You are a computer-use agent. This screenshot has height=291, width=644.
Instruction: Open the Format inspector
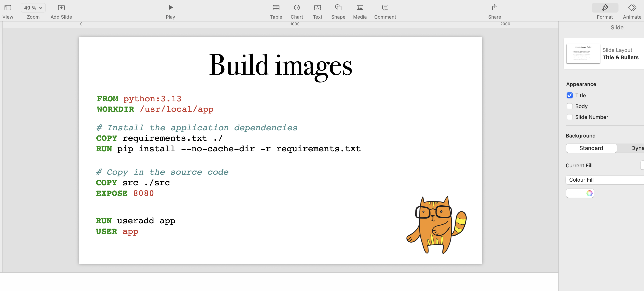[x=605, y=8]
